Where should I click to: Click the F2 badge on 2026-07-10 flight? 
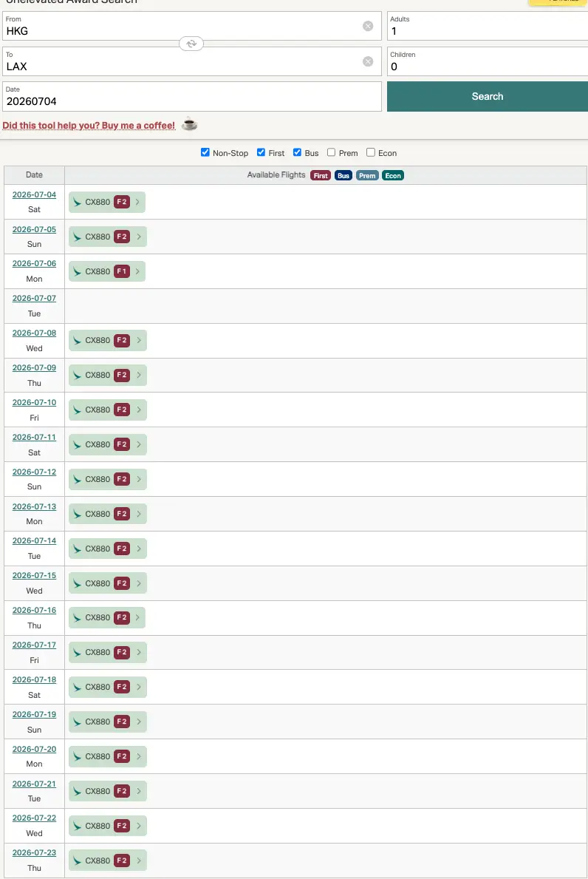point(122,410)
